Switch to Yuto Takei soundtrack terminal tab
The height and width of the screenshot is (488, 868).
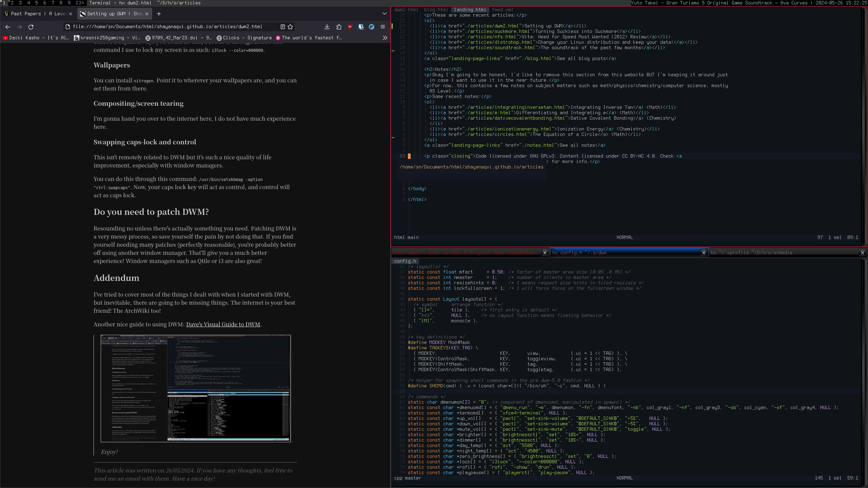coord(466,253)
